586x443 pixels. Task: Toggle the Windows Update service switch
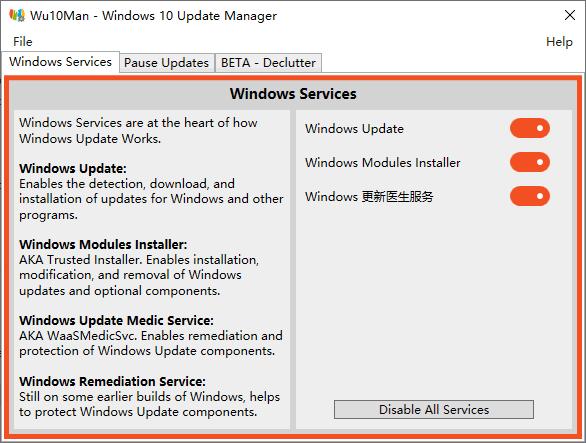(530, 128)
